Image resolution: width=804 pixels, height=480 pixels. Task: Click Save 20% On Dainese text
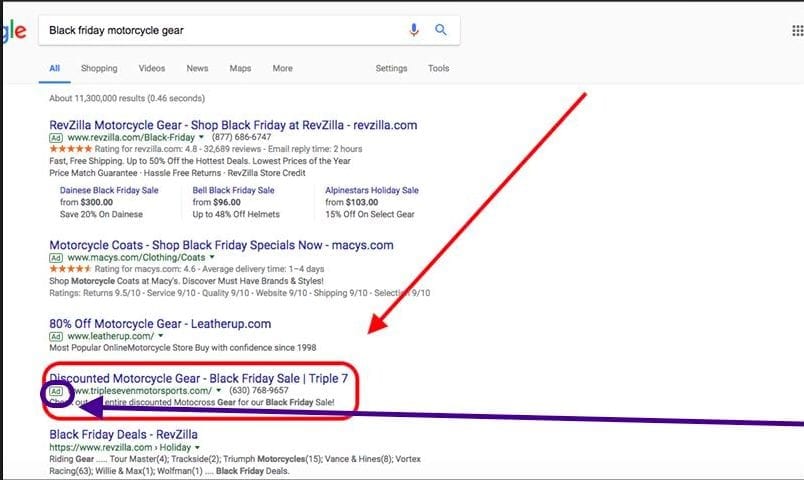click(x=101, y=214)
